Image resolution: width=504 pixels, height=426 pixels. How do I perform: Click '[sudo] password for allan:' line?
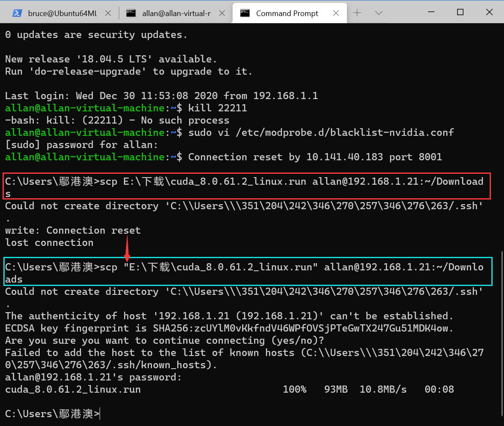coord(81,145)
